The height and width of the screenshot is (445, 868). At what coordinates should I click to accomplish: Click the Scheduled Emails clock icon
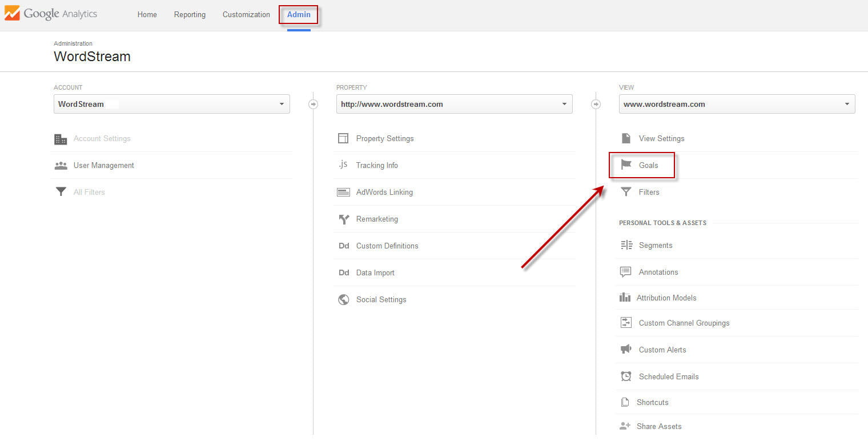(626, 376)
